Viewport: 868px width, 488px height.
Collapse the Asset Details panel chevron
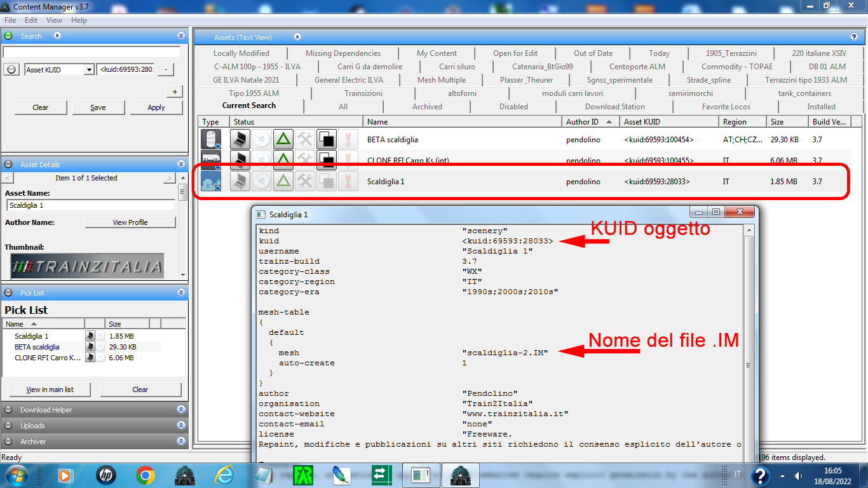coord(181,164)
